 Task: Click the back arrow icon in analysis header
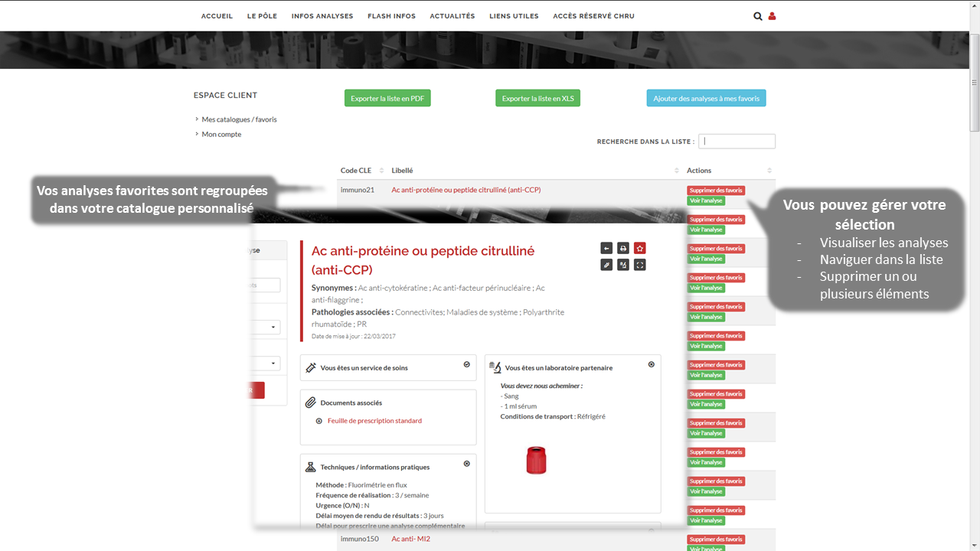pyautogui.click(x=606, y=248)
